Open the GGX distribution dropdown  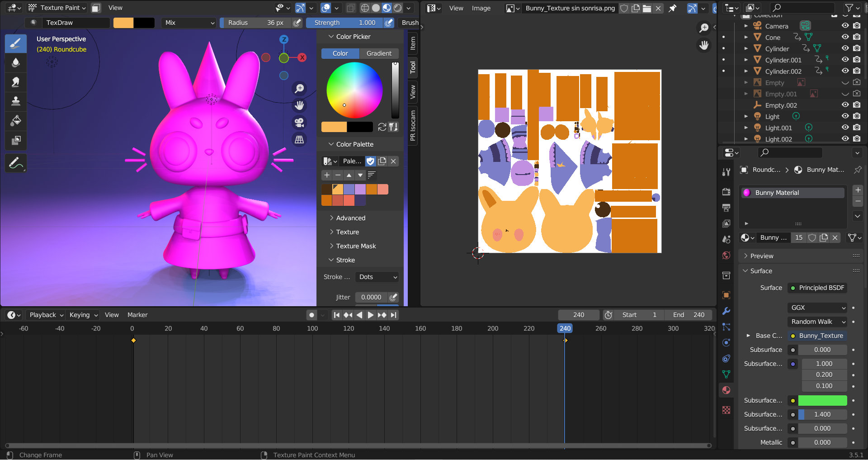point(817,308)
